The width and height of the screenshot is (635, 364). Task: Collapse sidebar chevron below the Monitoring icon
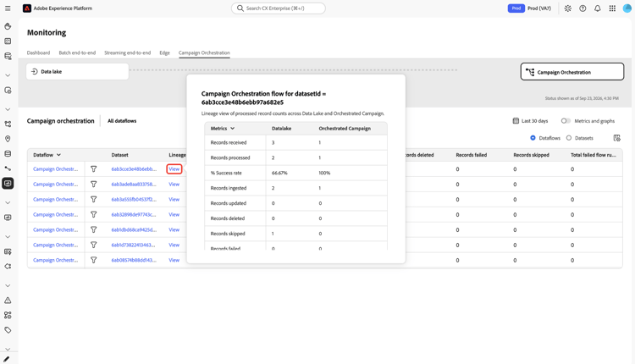(8, 202)
